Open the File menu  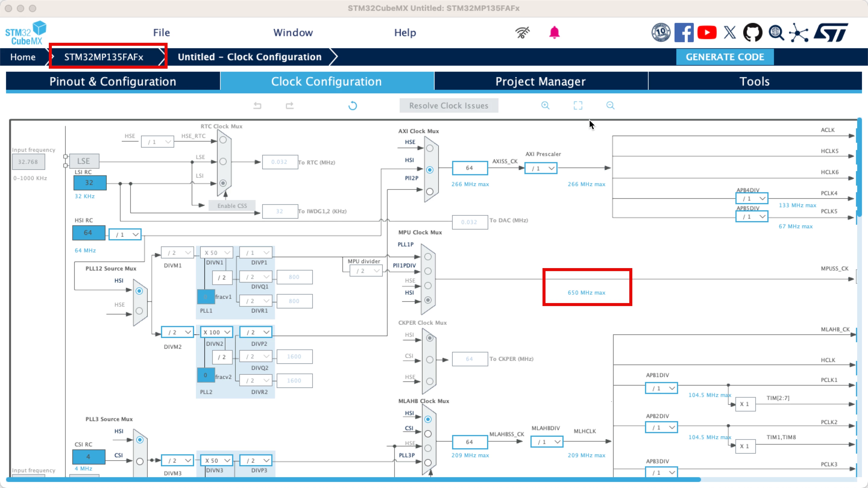(x=162, y=33)
